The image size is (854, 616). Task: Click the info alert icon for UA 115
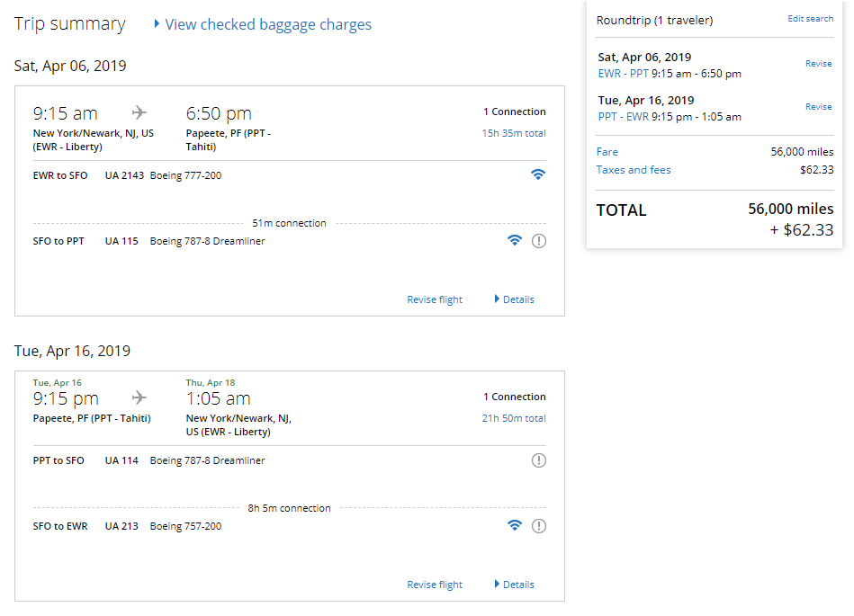[539, 240]
